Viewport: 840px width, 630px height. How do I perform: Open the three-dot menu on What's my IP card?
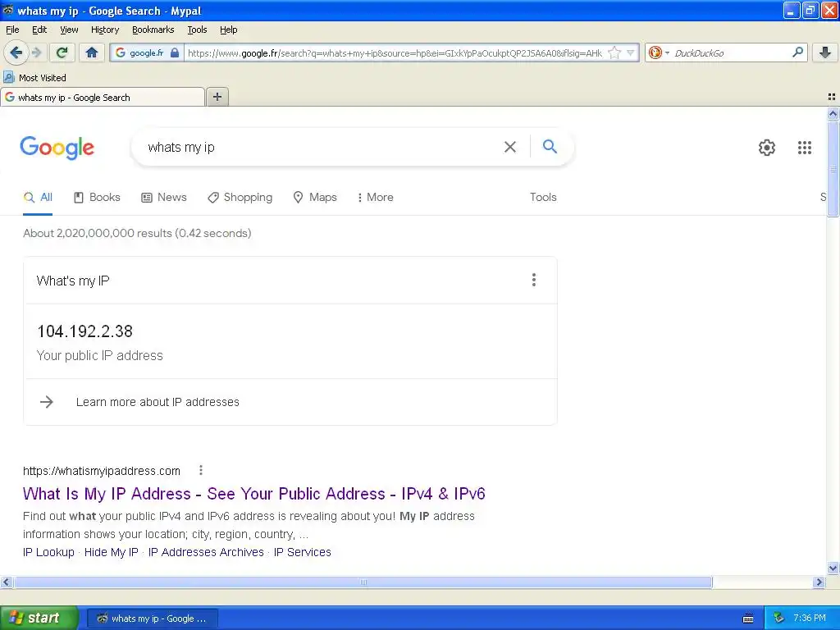(533, 280)
